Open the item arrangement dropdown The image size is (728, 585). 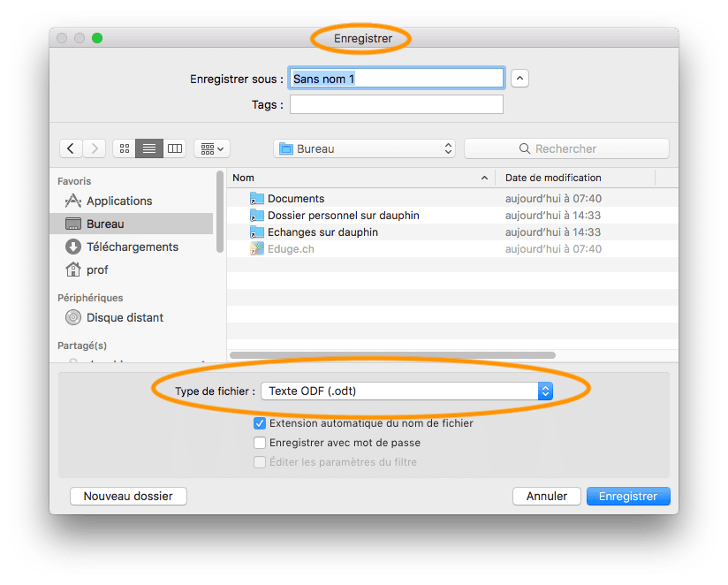212,148
